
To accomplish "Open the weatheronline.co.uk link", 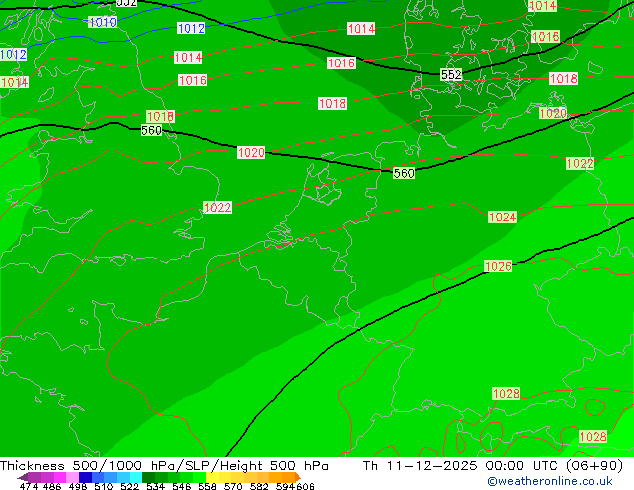I will coord(550,481).
